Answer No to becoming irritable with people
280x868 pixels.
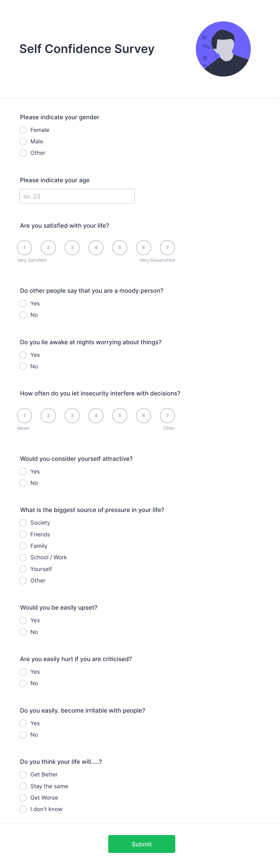23,735
